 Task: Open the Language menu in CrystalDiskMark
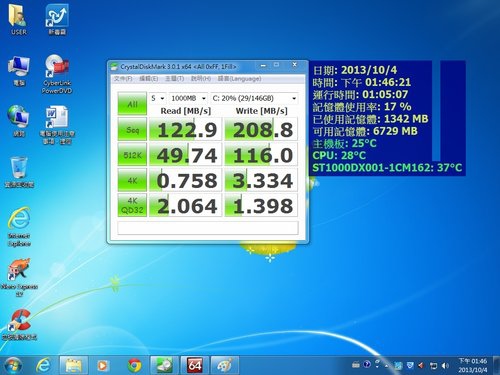[x=239, y=79]
